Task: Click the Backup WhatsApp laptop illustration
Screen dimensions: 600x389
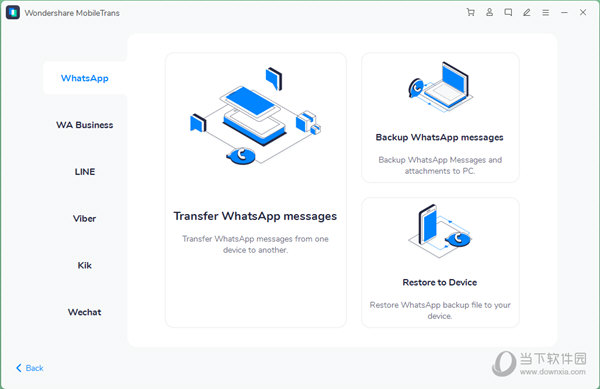Action: click(x=440, y=87)
